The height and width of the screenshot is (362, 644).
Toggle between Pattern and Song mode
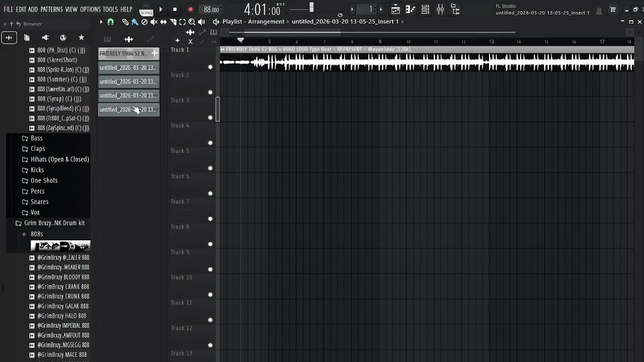[x=146, y=10]
